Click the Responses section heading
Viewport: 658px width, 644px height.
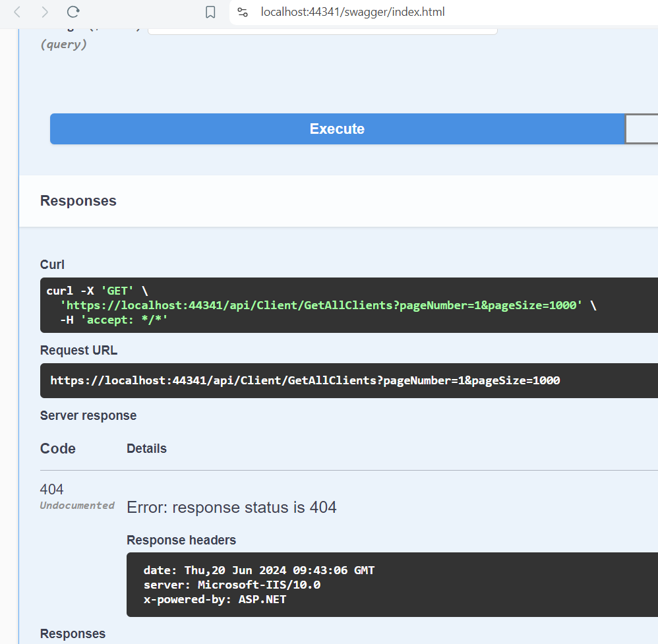click(78, 200)
